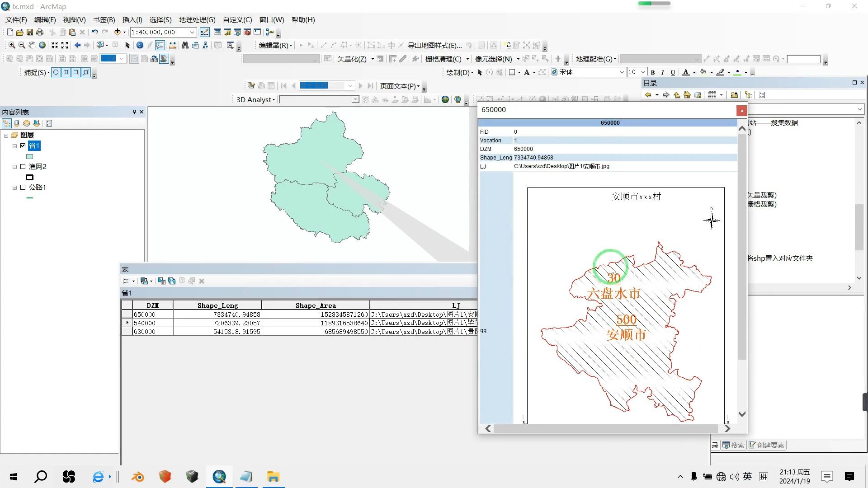Viewport: 868px width, 488px height.
Task: Collapse the 图层 data frame tree node
Action: (6, 135)
